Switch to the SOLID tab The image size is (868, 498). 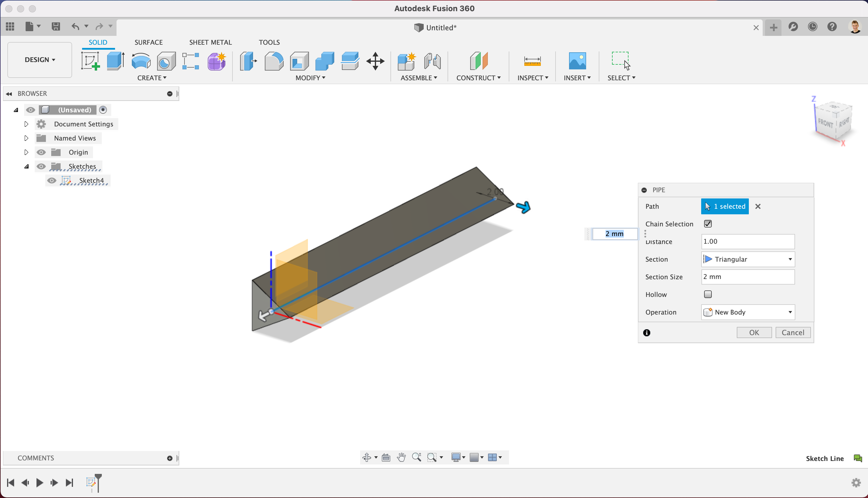coord(98,42)
